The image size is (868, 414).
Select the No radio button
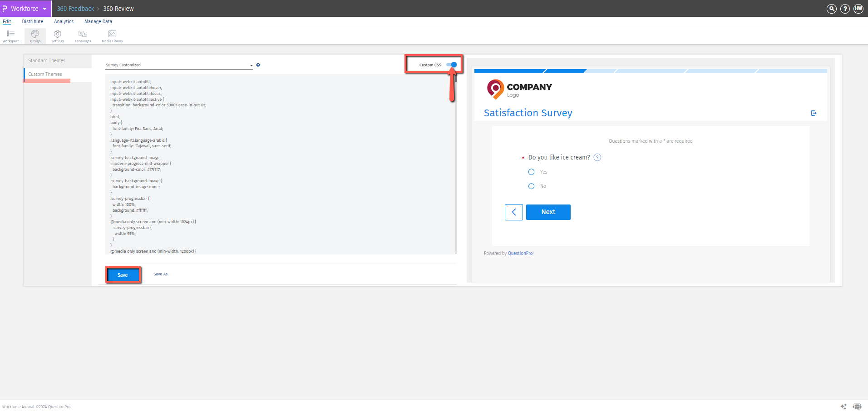[x=531, y=186]
